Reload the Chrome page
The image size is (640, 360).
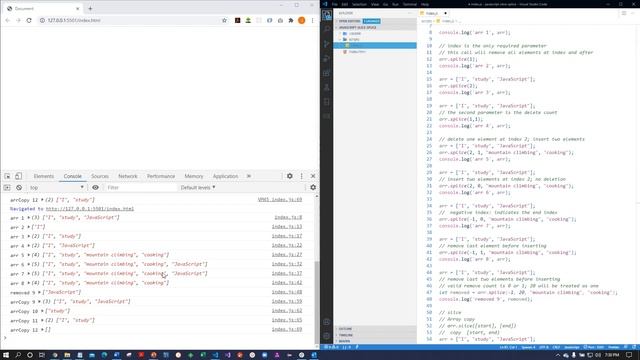pos(29,20)
